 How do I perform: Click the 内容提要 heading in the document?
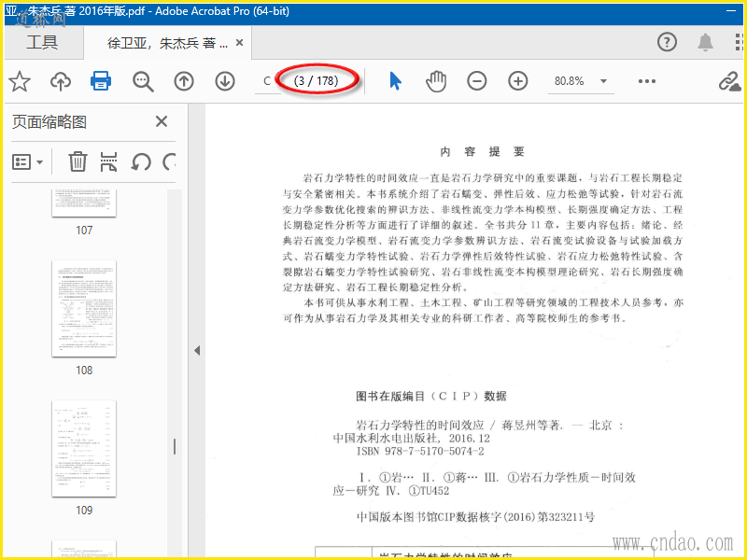tap(482, 152)
